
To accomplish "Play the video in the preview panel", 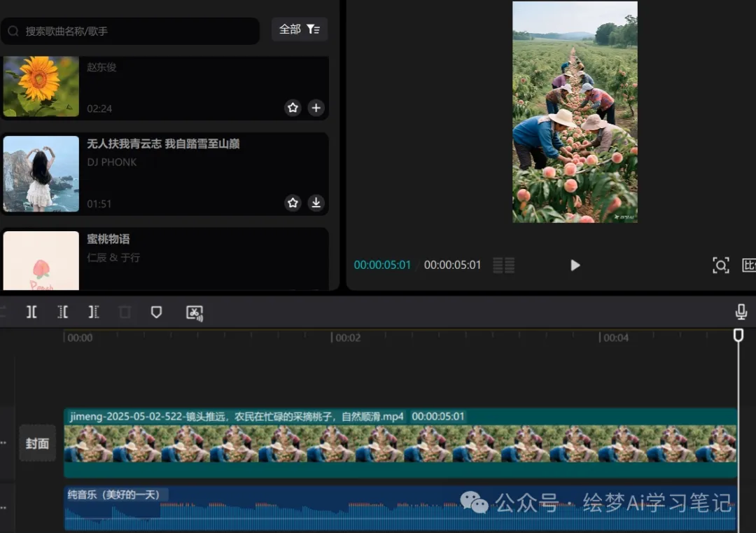I will pyautogui.click(x=575, y=265).
